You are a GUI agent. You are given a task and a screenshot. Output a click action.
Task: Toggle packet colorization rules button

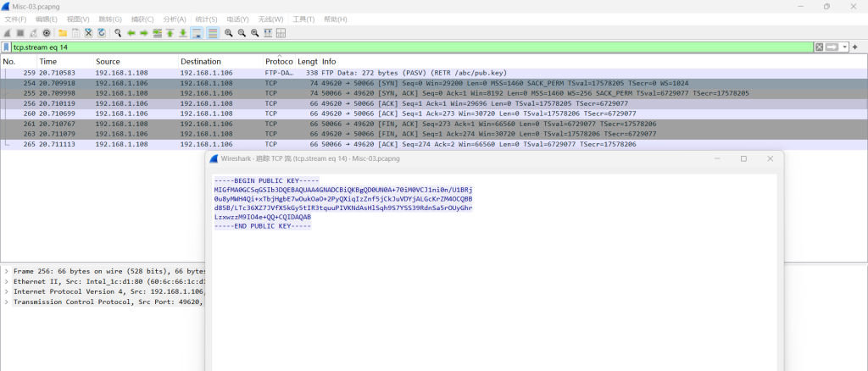[213, 33]
